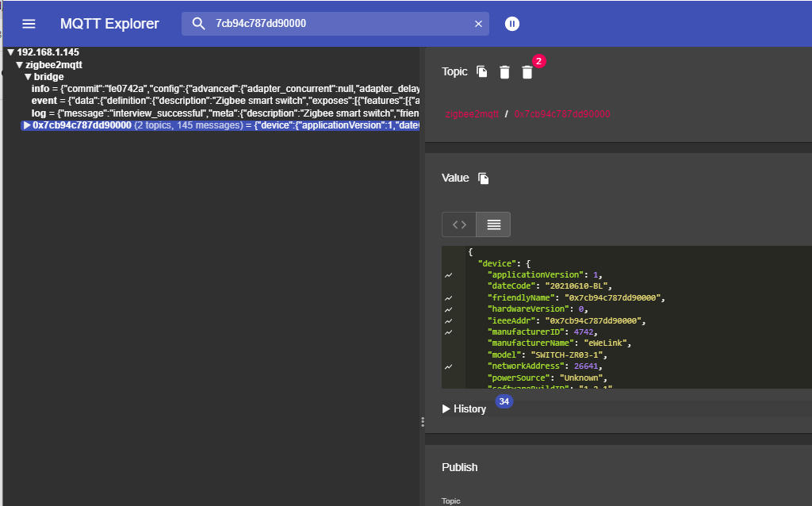Pause incoming MQTT updates

pyautogui.click(x=512, y=24)
